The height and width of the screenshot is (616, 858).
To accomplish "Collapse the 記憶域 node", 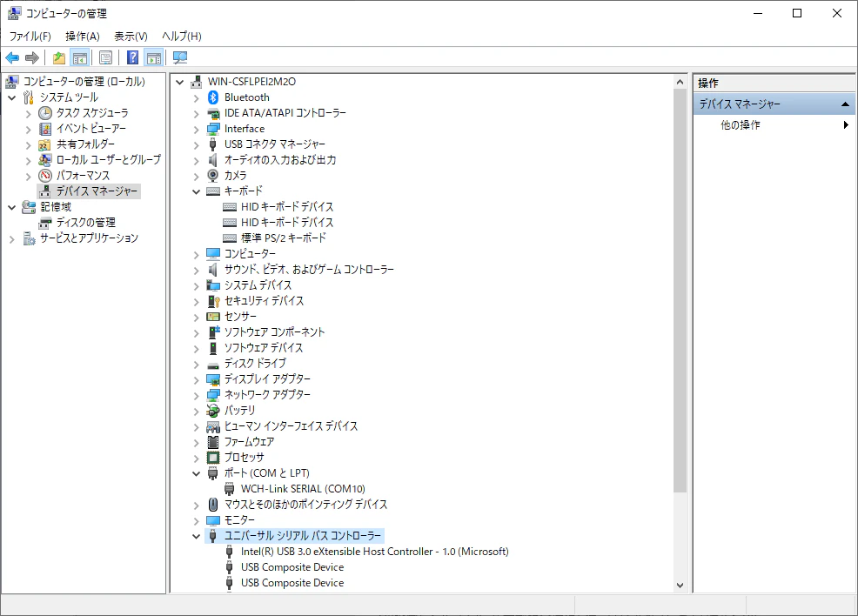I will pos(12,207).
